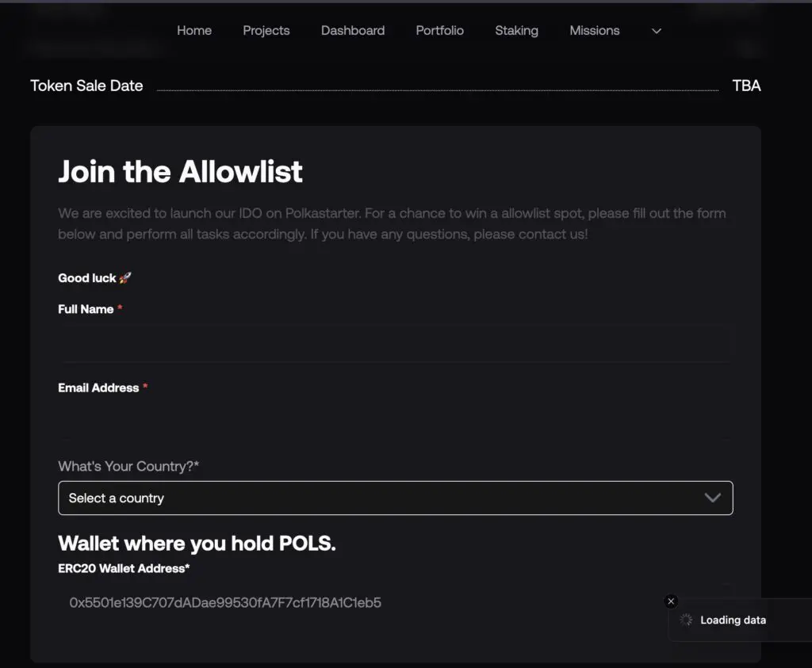The width and height of the screenshot is (812, 668).
Task: Click the TBA token sale value
Action: [746, 86]
